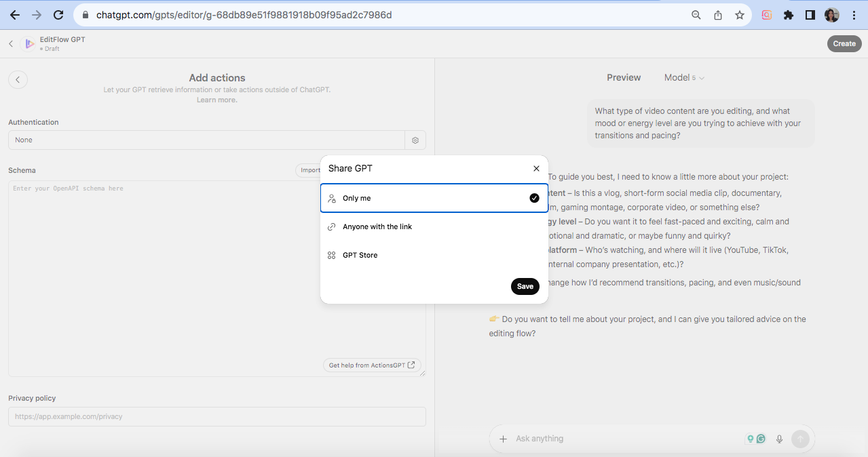Image resolution: width=868 pixels, height=457 pixels.
Task: Click Get help from ActionsGPT
Action: [x=371, y=365]
